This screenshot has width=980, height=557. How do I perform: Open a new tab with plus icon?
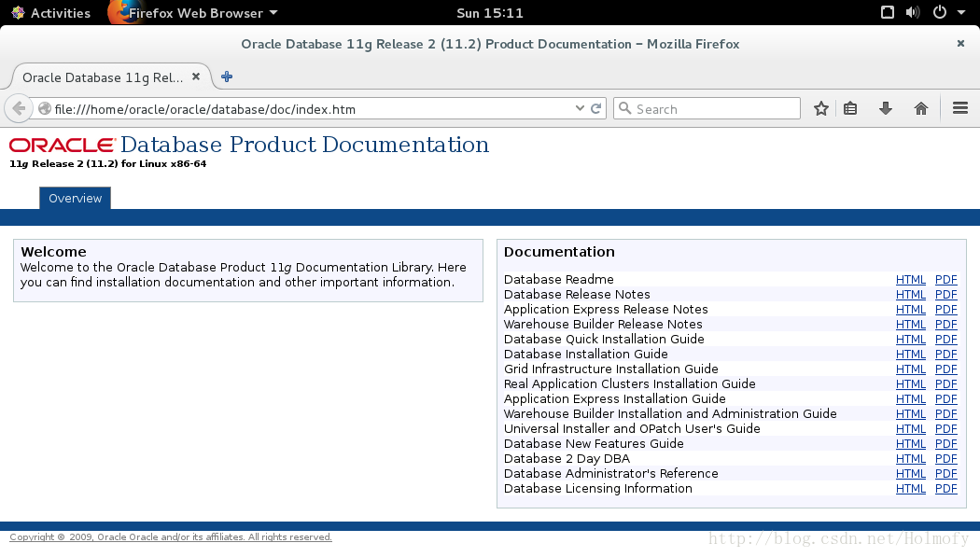[227, 77]
